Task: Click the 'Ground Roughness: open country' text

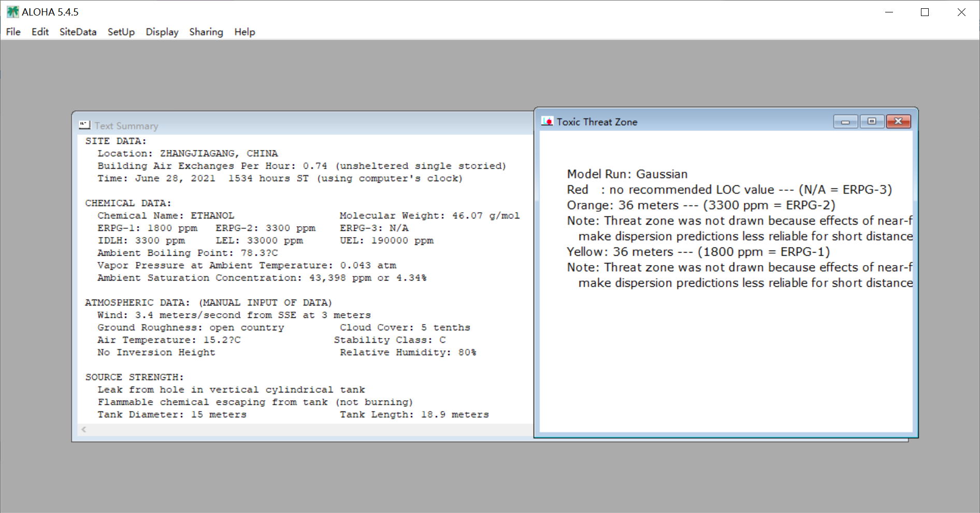Action: click(x=191, y=327)
